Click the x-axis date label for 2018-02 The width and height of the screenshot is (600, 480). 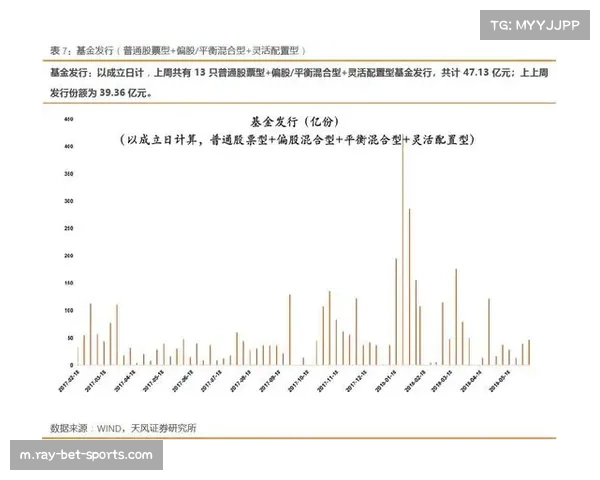tap(415, 381)
